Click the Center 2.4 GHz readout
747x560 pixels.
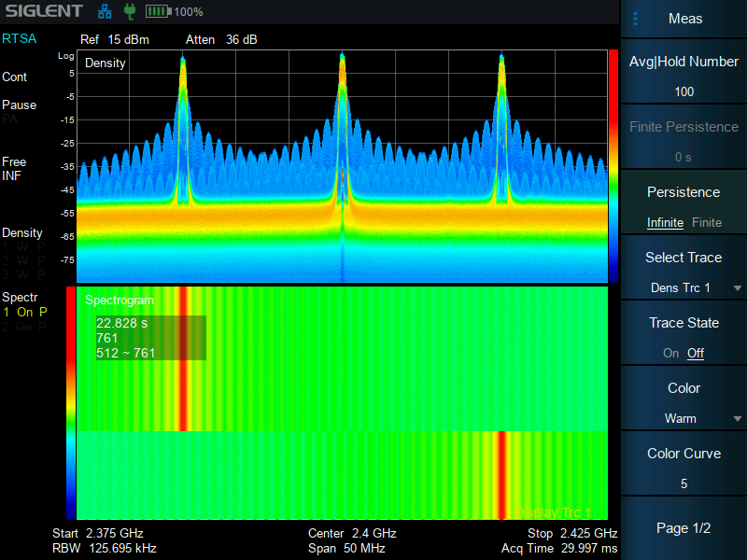[x=352, y=533]
